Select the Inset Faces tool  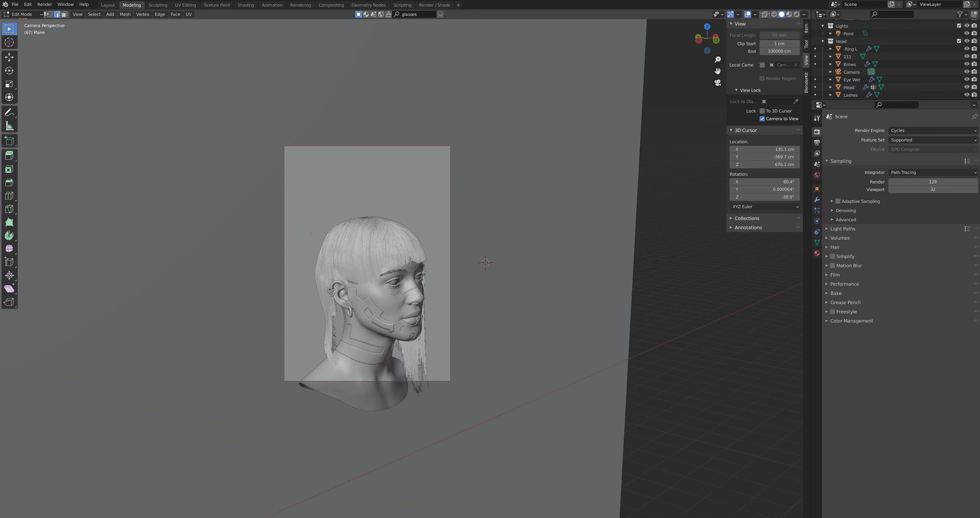pos(9,169)
